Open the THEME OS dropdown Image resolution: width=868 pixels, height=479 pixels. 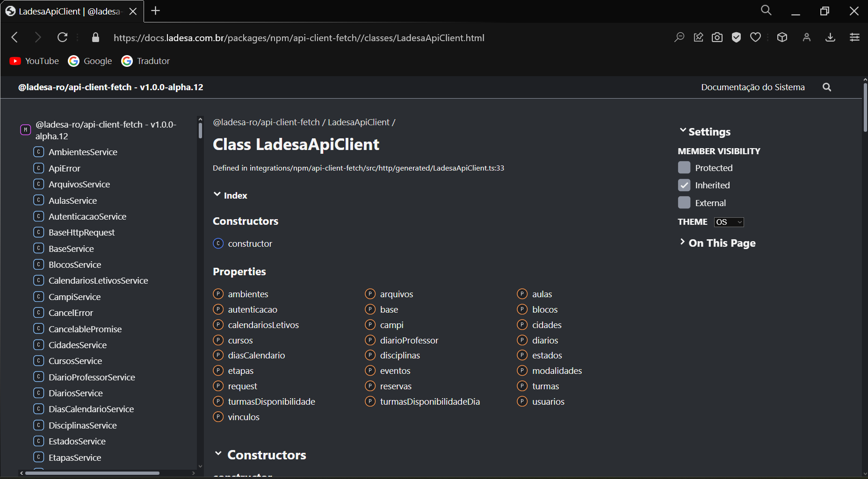tap(729, 222)
